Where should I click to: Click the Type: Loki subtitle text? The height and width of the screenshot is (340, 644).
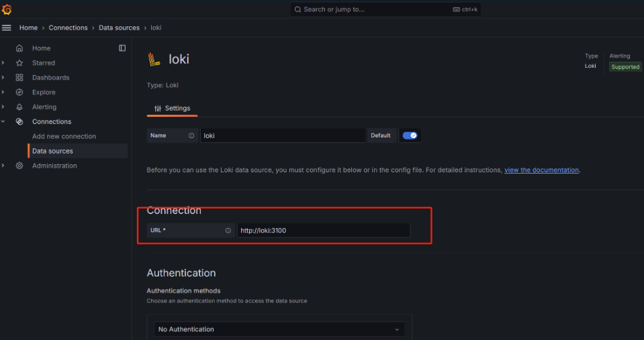point(163,85)
